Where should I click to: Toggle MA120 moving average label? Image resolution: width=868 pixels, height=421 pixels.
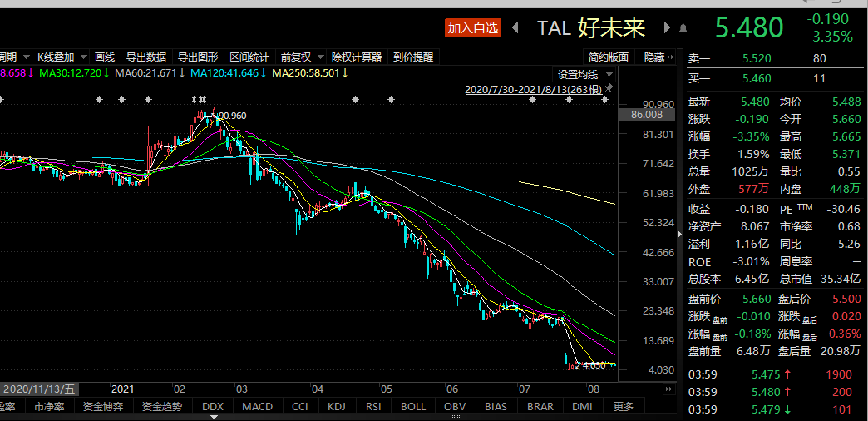(x=224, y=73)
